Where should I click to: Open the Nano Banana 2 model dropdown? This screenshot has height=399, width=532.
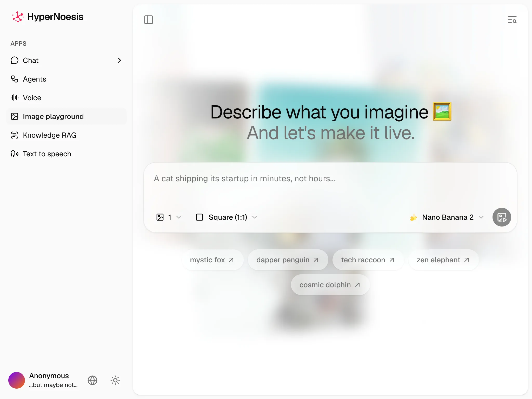447,217
